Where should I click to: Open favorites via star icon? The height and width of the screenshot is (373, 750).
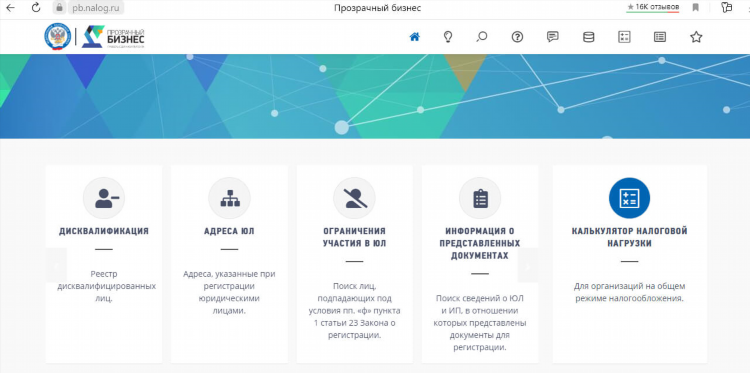pyautogui.click(x=696, y=37)
